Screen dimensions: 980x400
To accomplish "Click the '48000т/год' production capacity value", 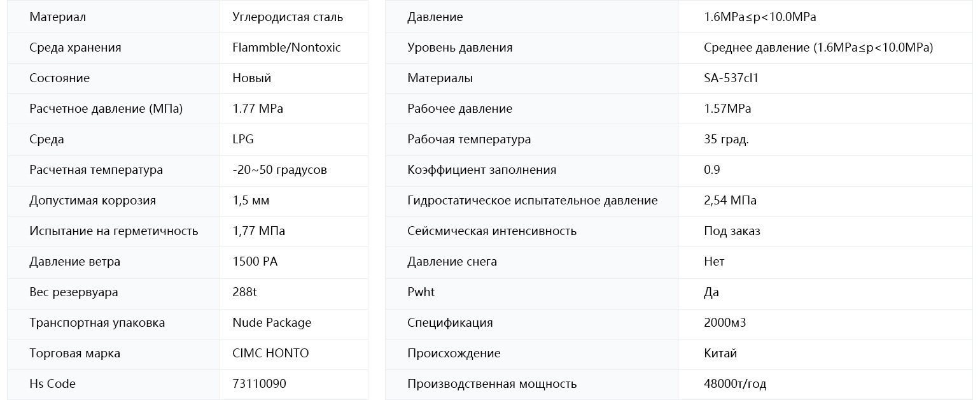I will pyautogui.click(x=735, y=384).
